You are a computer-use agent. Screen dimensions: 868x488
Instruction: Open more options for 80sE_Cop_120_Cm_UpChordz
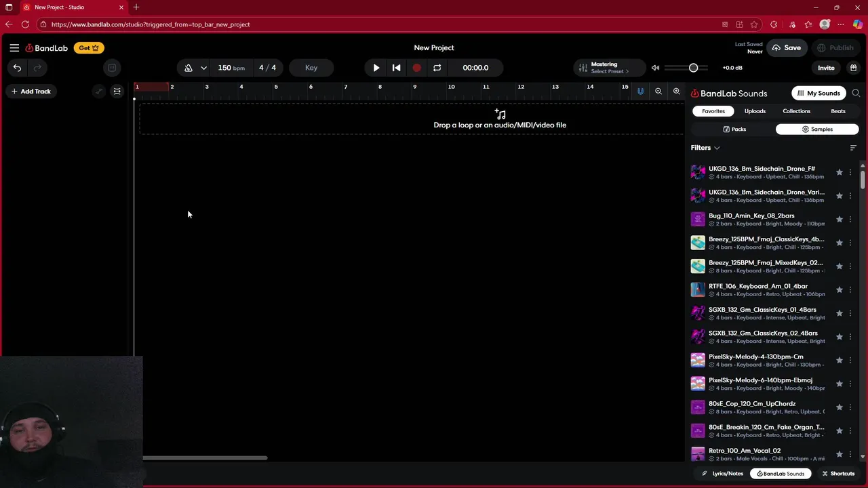tap(850, 407)
